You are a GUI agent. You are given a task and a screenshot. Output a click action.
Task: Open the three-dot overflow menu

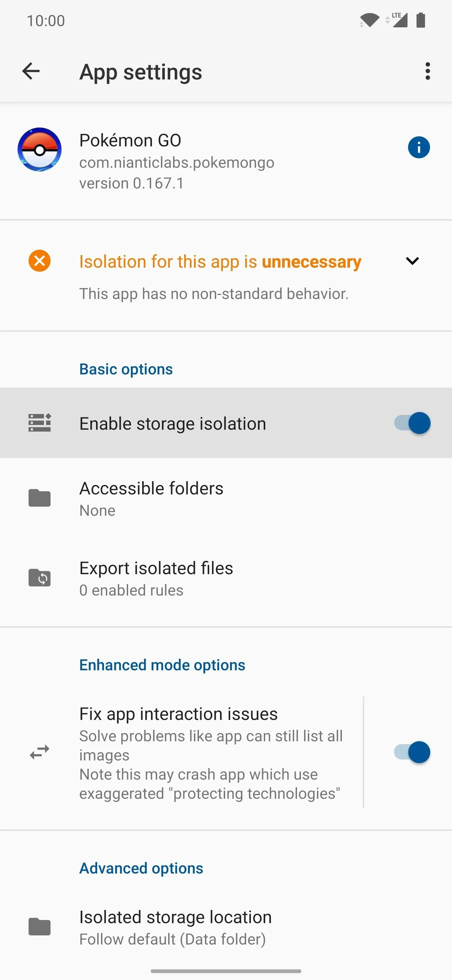pyautogui.click(x=428, y=71)
